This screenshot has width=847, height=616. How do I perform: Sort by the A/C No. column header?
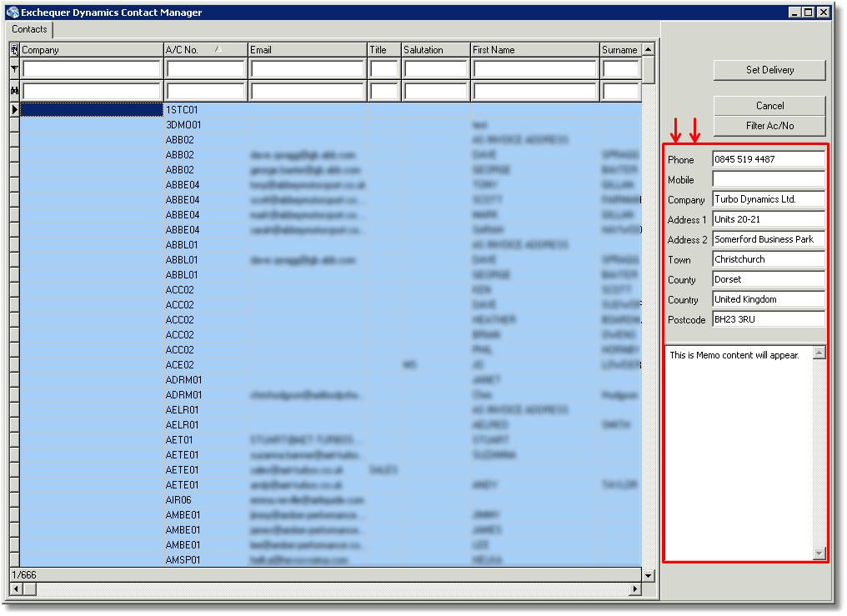tap(205, 50)
